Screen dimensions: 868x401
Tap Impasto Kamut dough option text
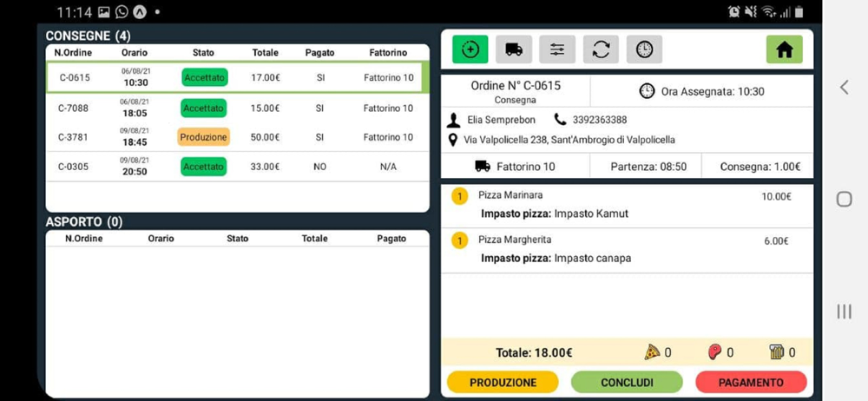pos(591,214)
